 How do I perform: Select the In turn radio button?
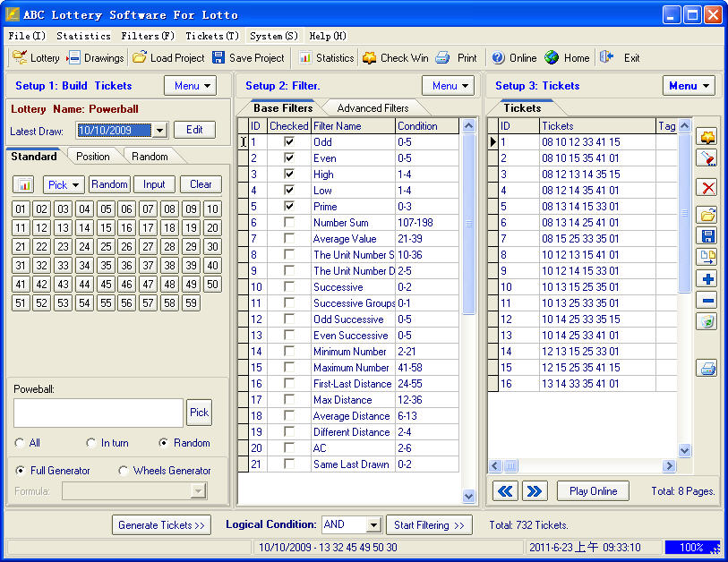click(x=91, y=443)
